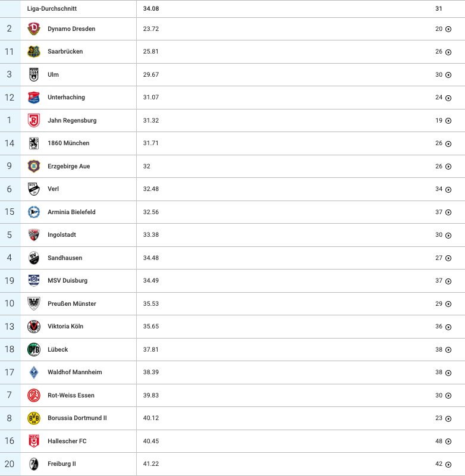The height and width of the screenshot is (476, 465).
Task: Click the Dynamo Dresden club crest
Action: (34, 29)
